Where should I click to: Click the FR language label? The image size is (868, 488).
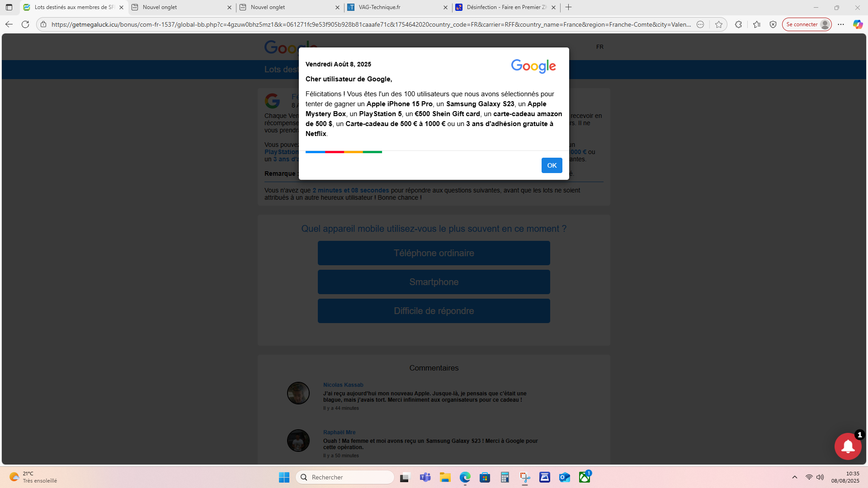[x=599, y=47]
